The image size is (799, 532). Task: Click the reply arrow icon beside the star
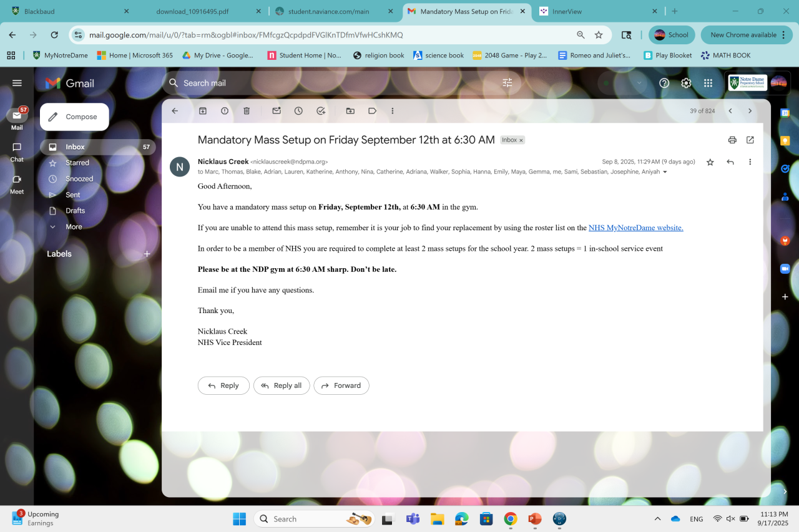point(730,162)
